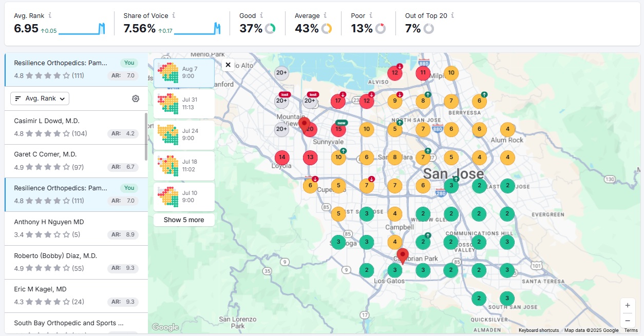Image resolution: width=644 pixels, height=336 pixels.
Task: Zoom out on the map
Action: 628,321
